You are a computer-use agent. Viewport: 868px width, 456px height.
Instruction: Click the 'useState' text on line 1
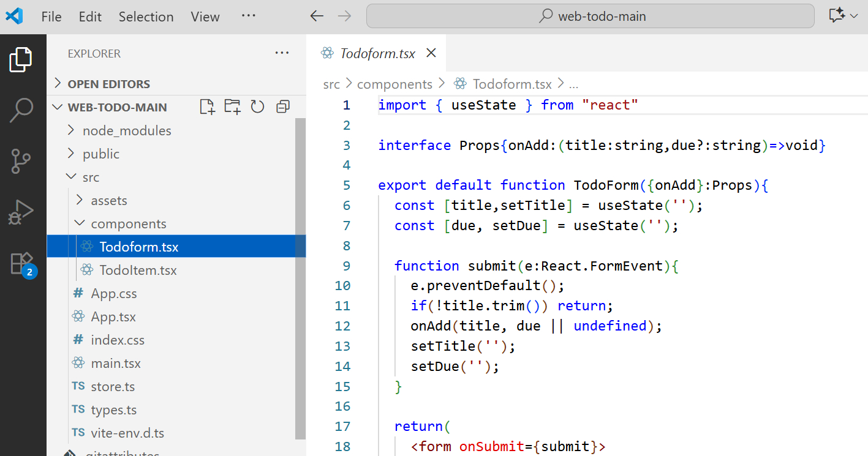coord(484,105)
